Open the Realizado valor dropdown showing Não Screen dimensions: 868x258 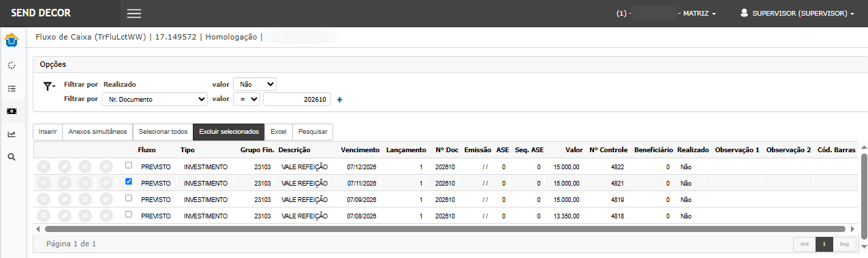(255, 84)
